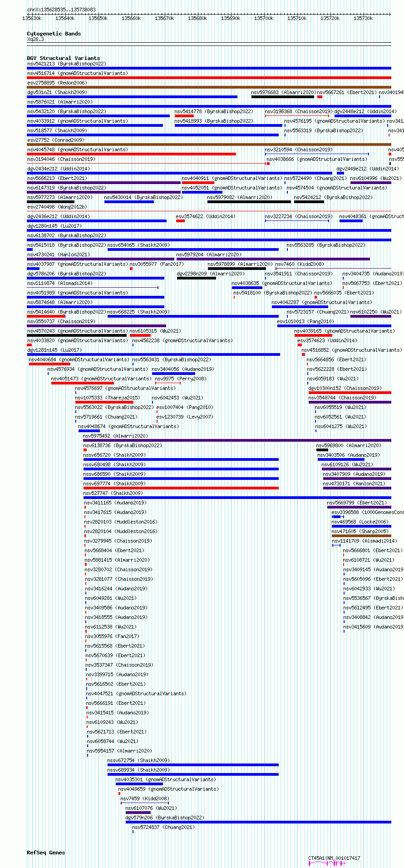Select nsv3210594 (Chaisson2019) label
Screen dimensions: 404x868
(x=299, y=150)
